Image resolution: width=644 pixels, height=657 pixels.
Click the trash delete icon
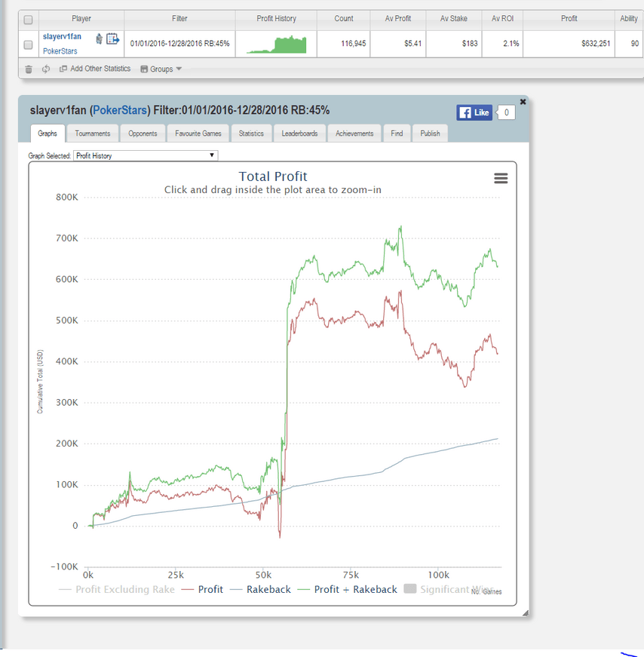29,69
